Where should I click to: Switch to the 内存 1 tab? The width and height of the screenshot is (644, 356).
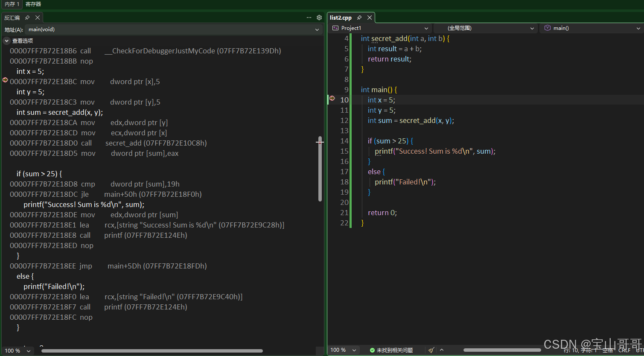click(12, 4)
